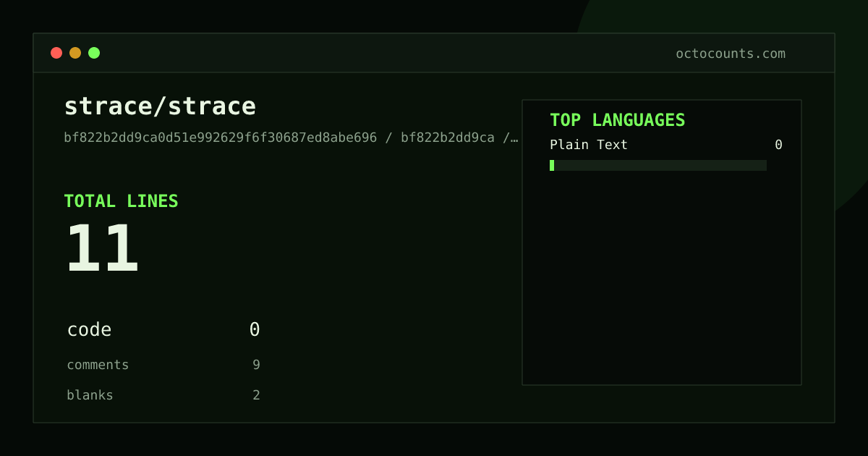Click the Plain Text progress bar
Image resolution: width=868 pixels, height=456 pixels.
(x=658, y=165)
